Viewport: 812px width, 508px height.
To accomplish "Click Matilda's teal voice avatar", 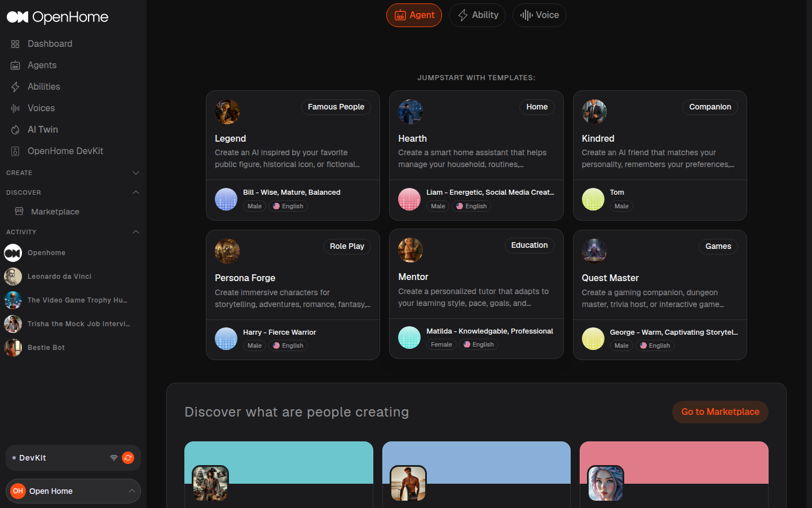I will (x=409, y=338).
